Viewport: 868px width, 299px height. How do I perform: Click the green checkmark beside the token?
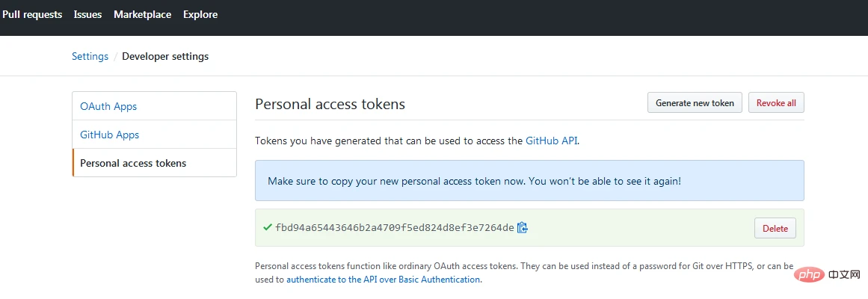267,228
